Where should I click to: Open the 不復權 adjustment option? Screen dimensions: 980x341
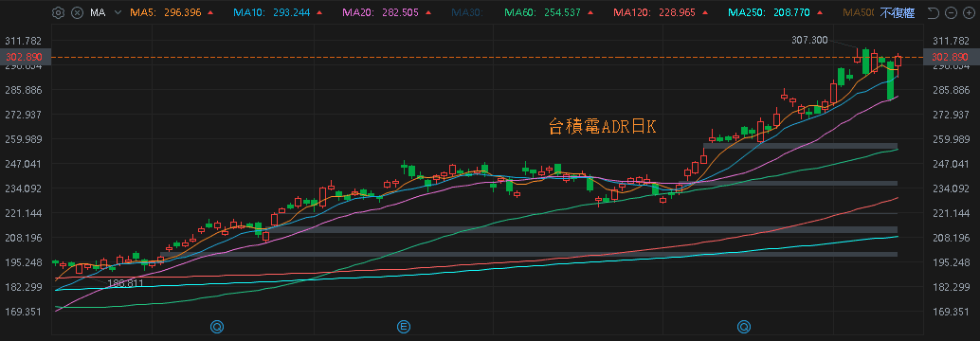(x=898, y=12)
